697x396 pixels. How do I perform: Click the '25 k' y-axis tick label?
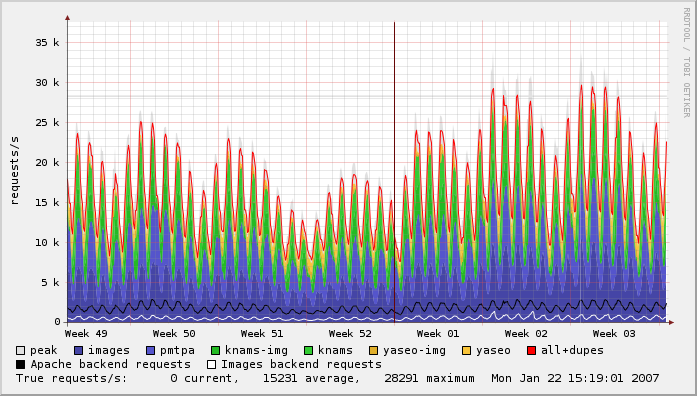point(48,123)
